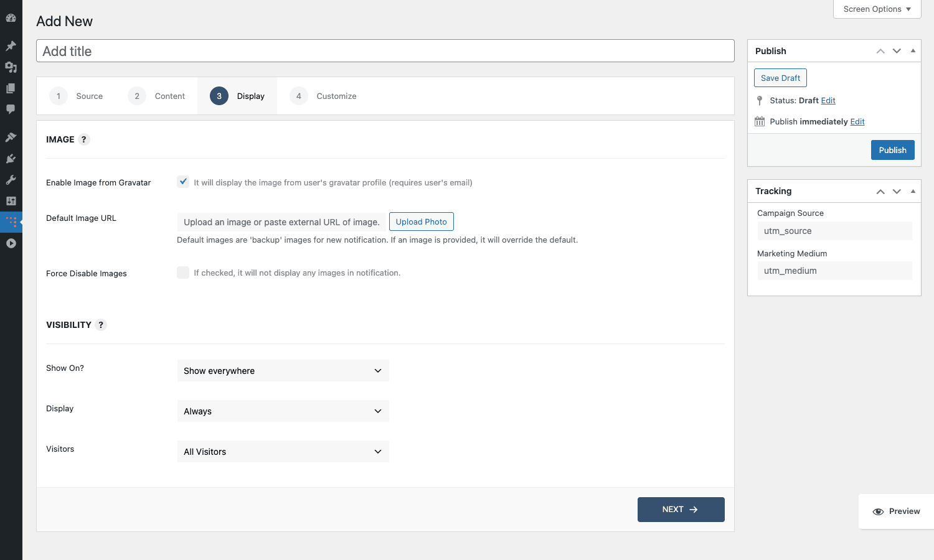This screenshot has width=934, height=560.
Task: Click the Collapse menu play icon in sidebar
Action: [x=11, y=243]
